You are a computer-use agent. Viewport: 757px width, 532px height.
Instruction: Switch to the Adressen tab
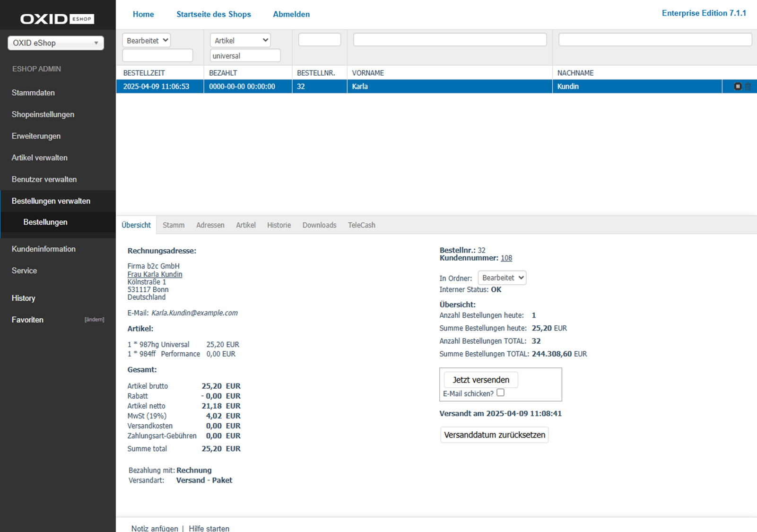pyautogui.click(x=210, y=225)
